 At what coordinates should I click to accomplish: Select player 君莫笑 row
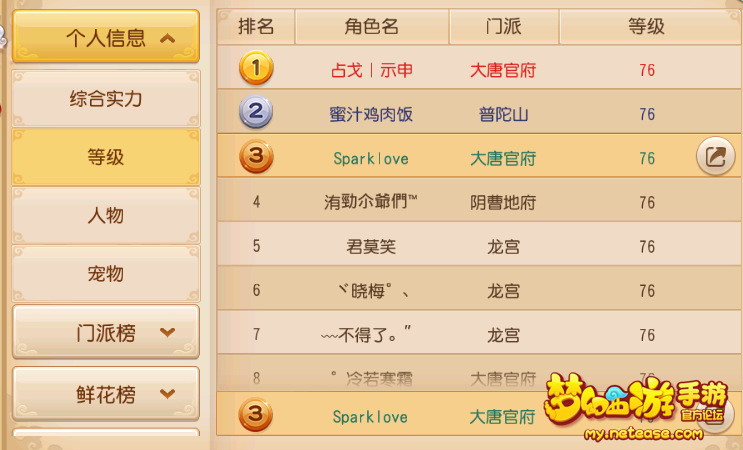pyautogui.click(x=479, y=244)
